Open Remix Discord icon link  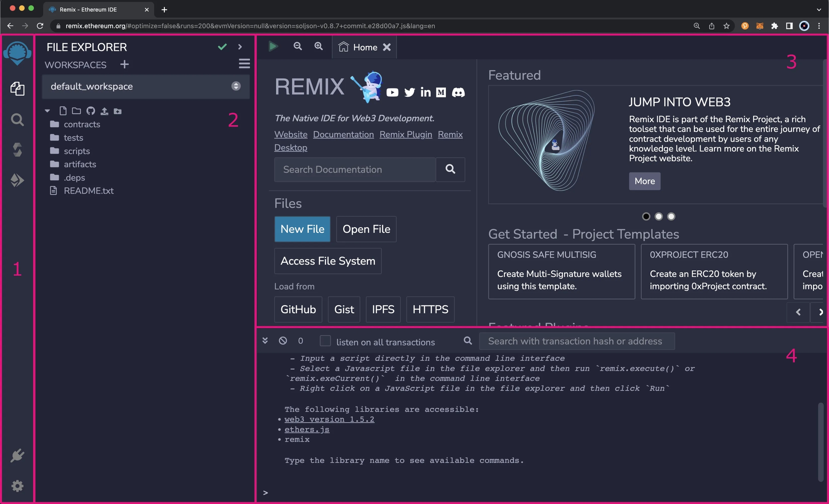click(458, 92)
